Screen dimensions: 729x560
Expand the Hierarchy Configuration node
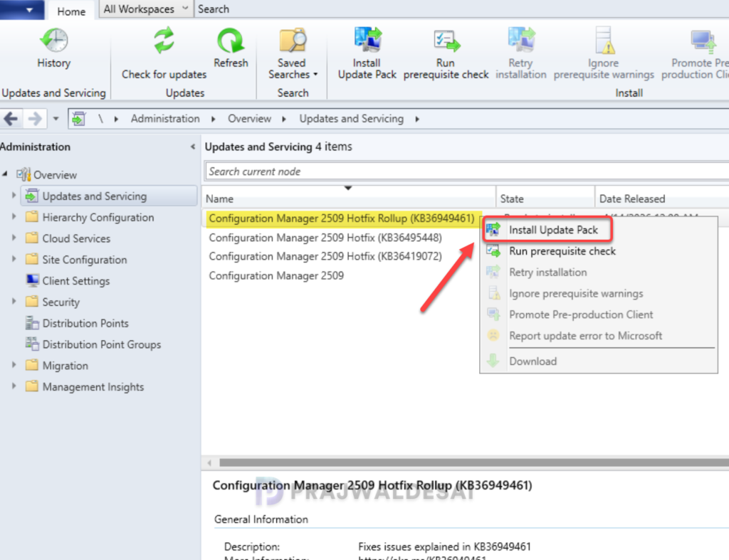click(x=14, y=216)
